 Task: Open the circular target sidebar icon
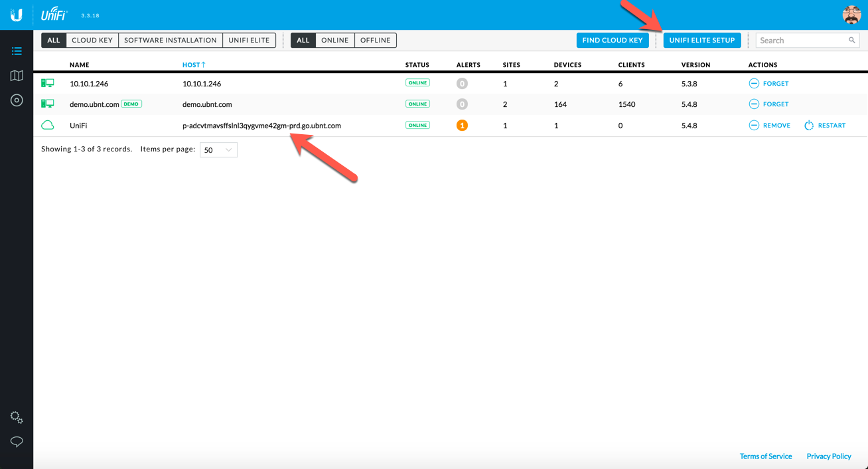coord(17,100)
